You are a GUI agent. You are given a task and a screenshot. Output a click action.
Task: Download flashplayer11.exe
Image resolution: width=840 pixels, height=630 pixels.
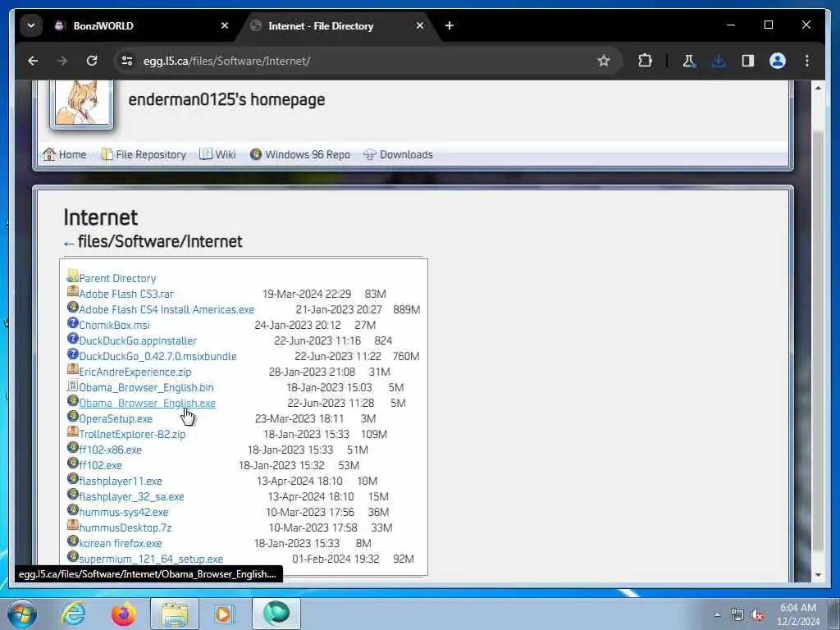point(121,481)
